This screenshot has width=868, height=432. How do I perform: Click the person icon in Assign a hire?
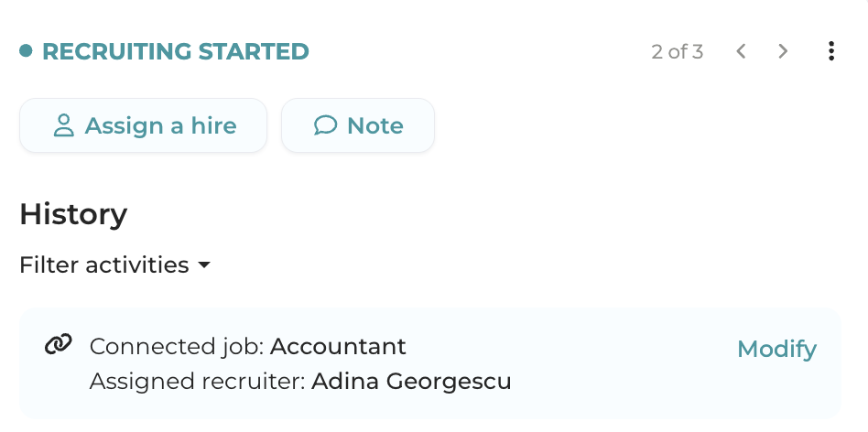tap(63, 125)
